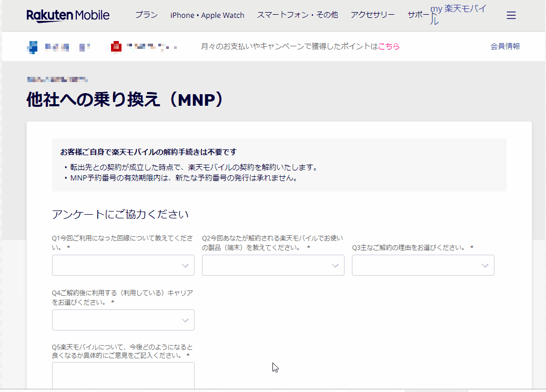
Task: Click the Q5 opinion text area
Action: coord(123,375)
